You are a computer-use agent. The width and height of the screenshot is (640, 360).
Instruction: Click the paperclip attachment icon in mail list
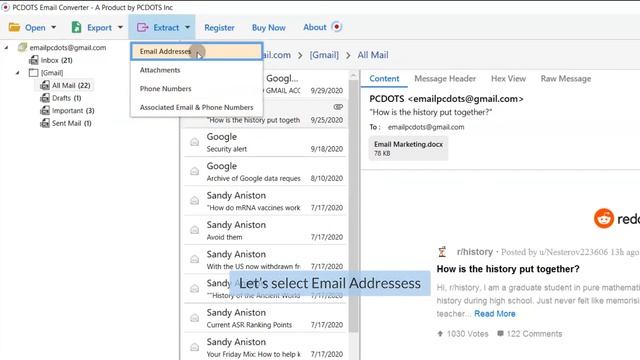click(x=338, y=107)
